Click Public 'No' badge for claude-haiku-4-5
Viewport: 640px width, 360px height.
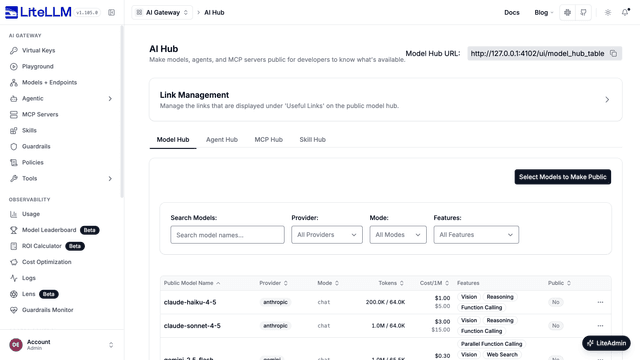556,302
